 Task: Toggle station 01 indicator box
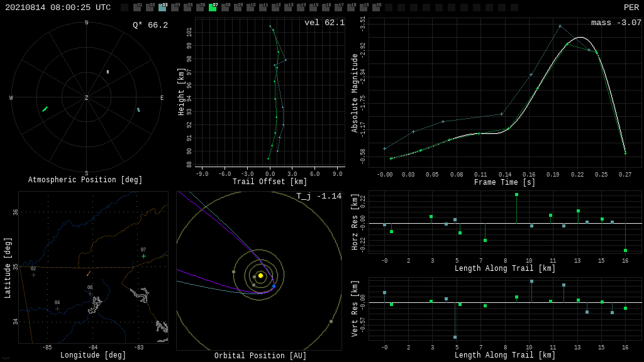click(x=137, y=8)
